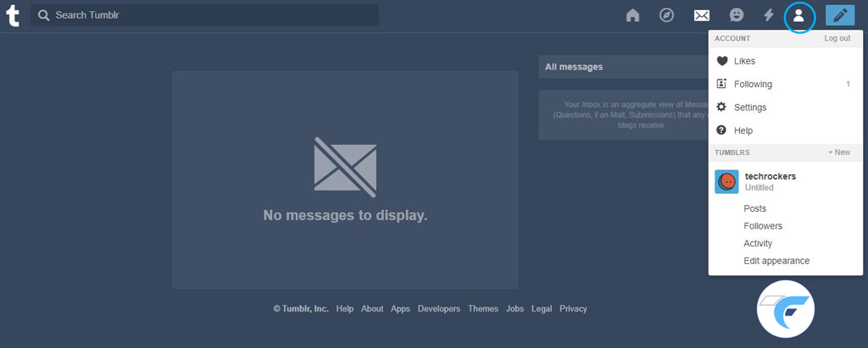Go to the home dashboard icon
Viewport: 868px width, 348px height.
coord(632,15)
